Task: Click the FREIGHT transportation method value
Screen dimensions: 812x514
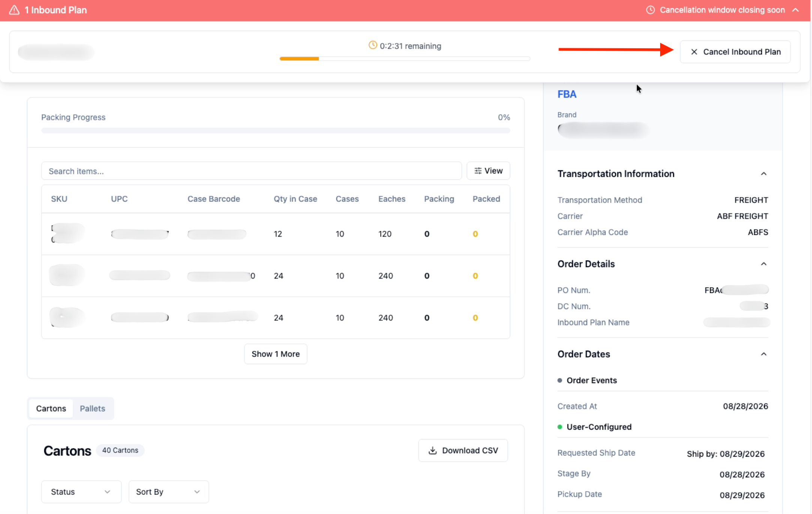Action: tap(751, 200)
